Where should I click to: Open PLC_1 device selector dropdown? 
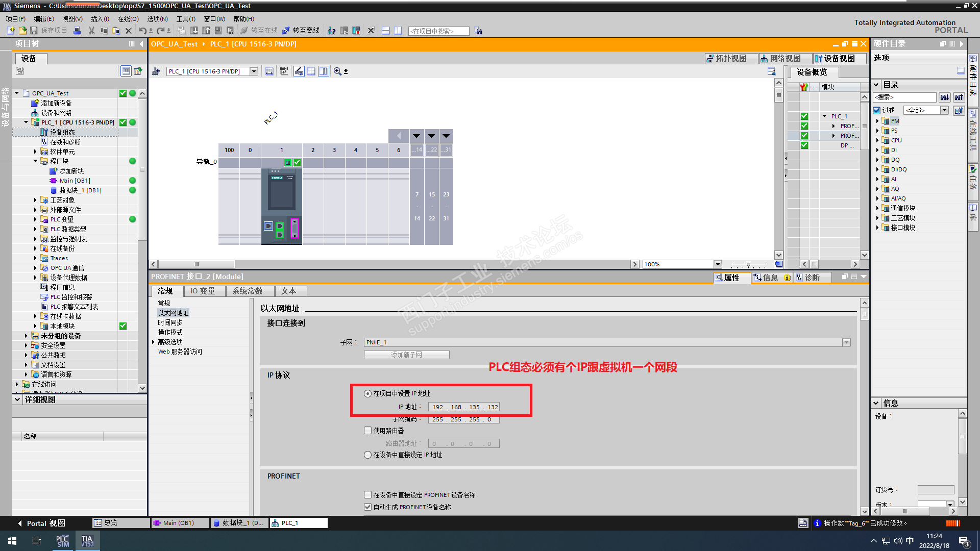click(x=254, y=71)
